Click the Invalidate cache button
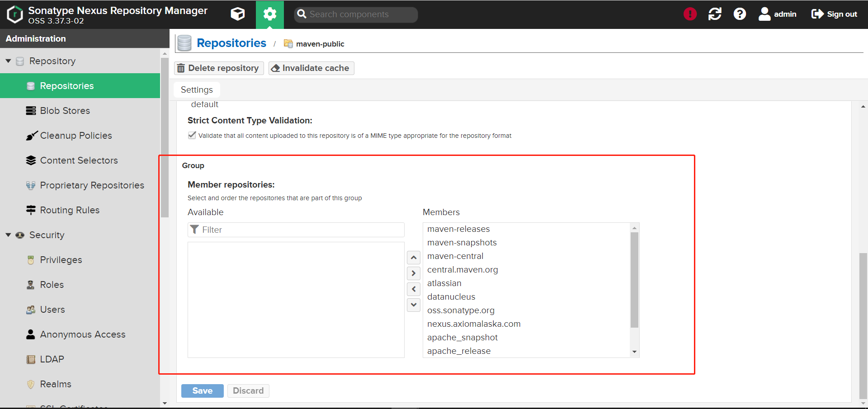The width and height of the screenshot is (868, 409). pos(311,68)
